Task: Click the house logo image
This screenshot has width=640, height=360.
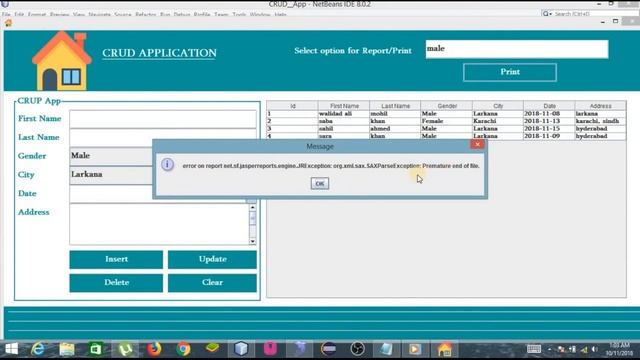Action: click(62, 61)
